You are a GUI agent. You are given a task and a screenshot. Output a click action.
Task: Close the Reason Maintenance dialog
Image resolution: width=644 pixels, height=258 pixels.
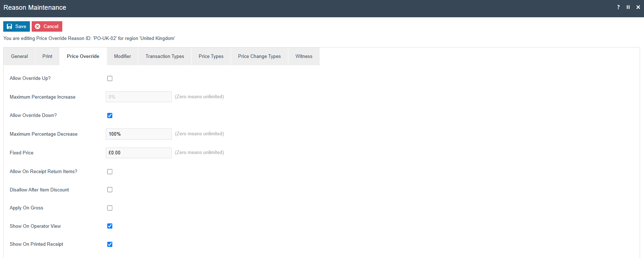tap(638, 7)
